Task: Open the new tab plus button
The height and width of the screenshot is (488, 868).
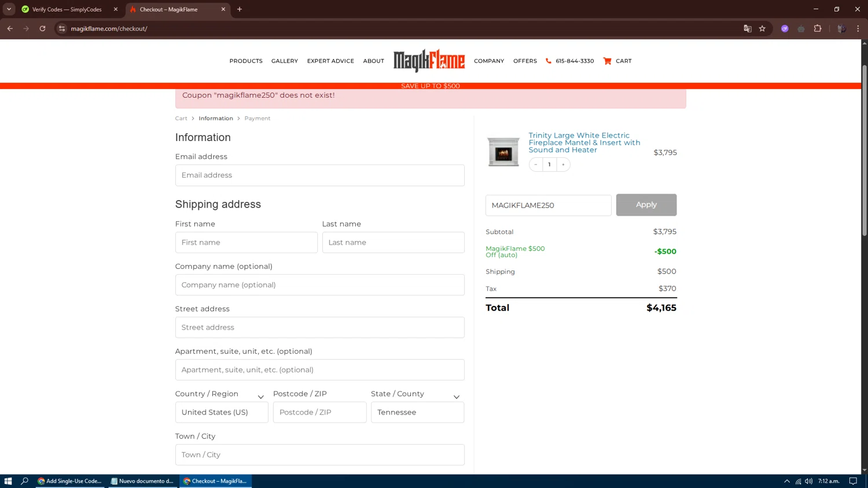Action: click(x=240, y=9)
